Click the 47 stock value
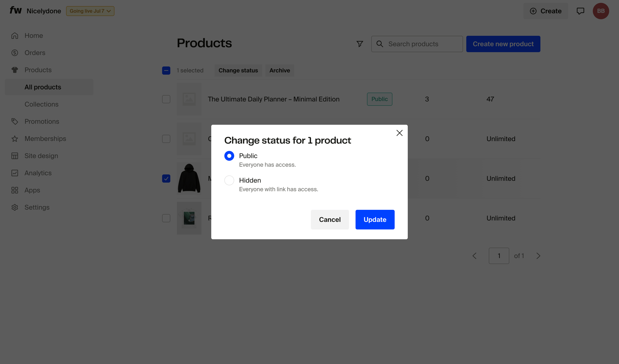This screenshot has width=619, height=364. (490, 99)
